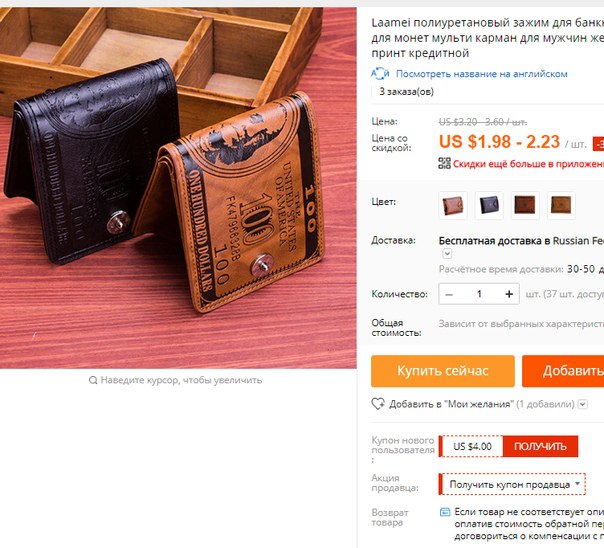Expand the shipping options dropdown arrow
The height and width of the screenshot is (548, 604).
click(447, 254)
